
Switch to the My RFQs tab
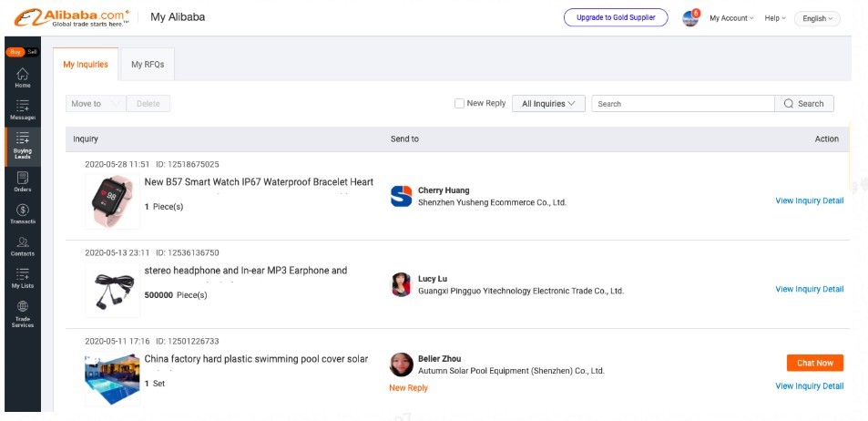(x=148, y=65)
